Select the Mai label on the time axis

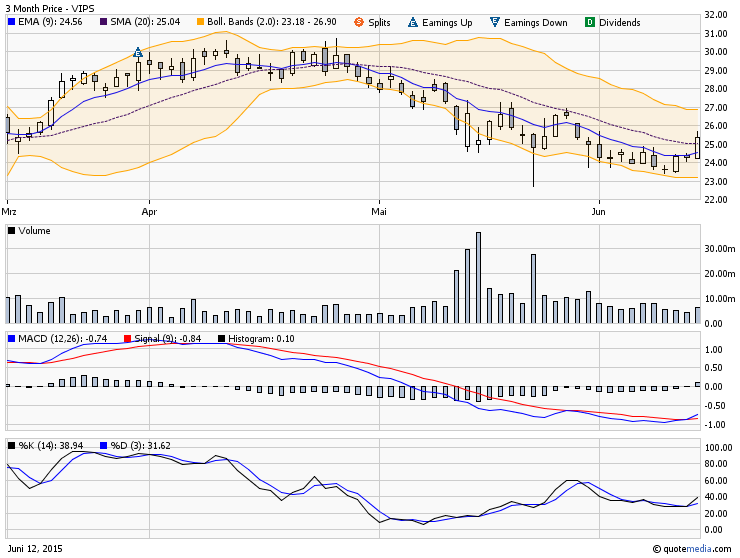pyautogui.click(x=379, y=212)
